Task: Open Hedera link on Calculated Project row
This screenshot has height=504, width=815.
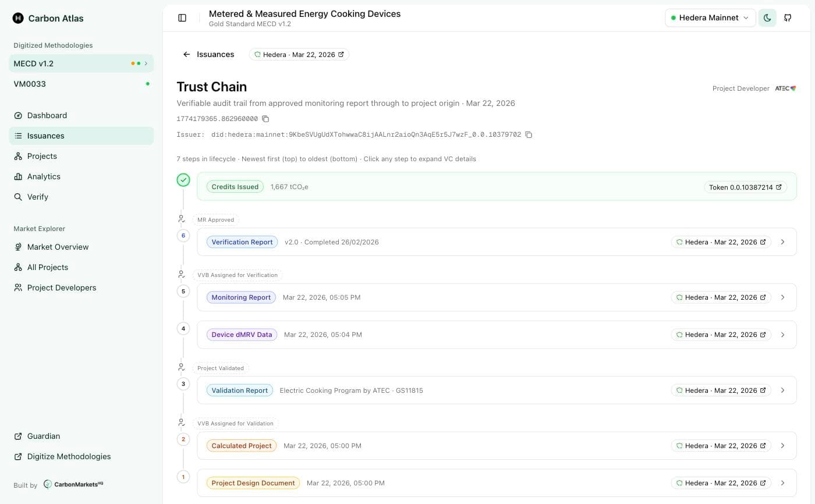Action: pos(721,446)
